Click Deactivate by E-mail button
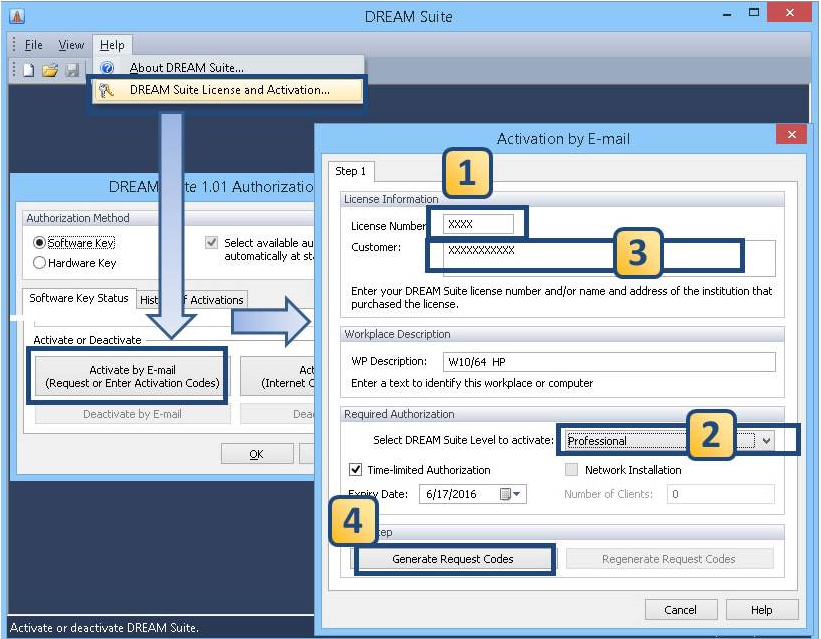 tap(132, 414)
